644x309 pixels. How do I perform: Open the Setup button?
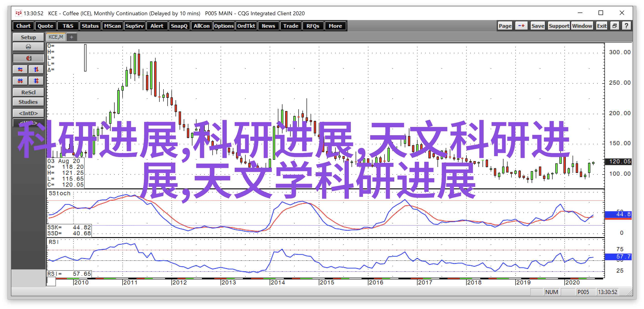(x=28, y=37)
